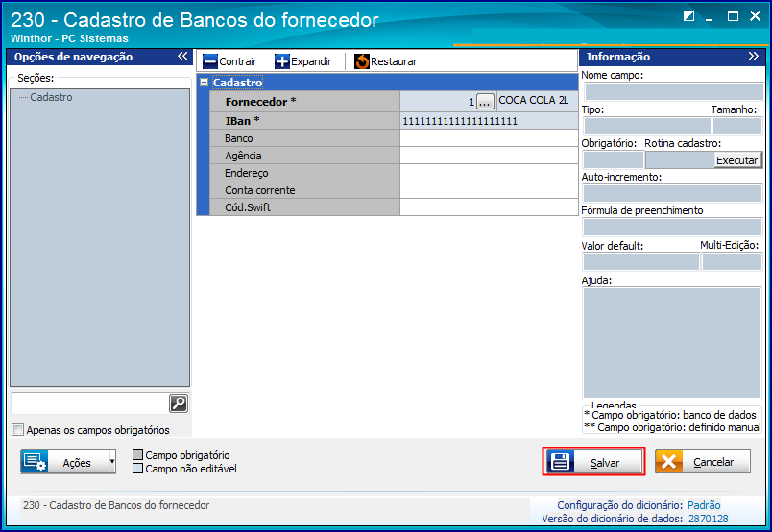Click the Cancelar orange X icon
The height and width of the screenshot is (532, 772).
pos(668,462)
